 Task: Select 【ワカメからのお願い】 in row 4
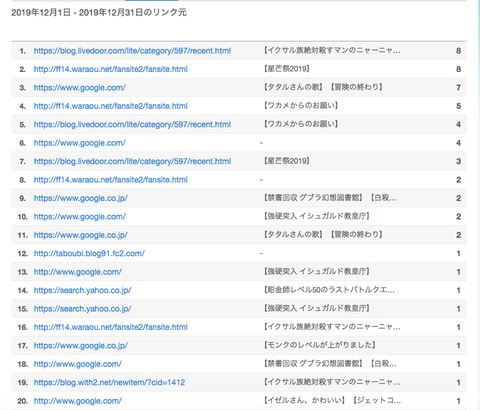301,106
